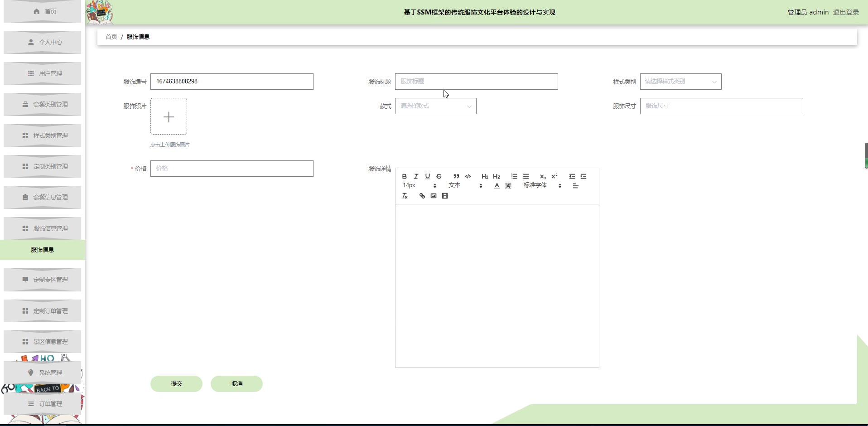Screen dimensions: 868x426
Task: Focus the 价格 input field
Action: tap(231, 169)
